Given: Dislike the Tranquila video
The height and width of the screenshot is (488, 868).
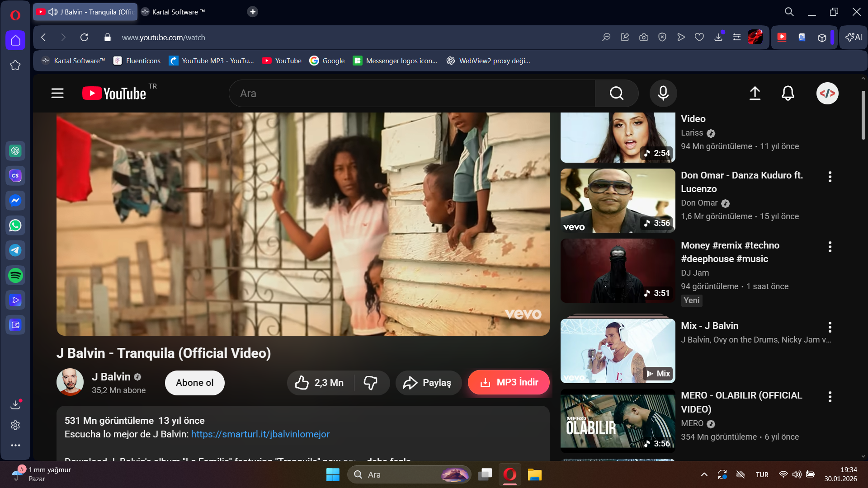Looking at the screenshot, I should [371, 383].
